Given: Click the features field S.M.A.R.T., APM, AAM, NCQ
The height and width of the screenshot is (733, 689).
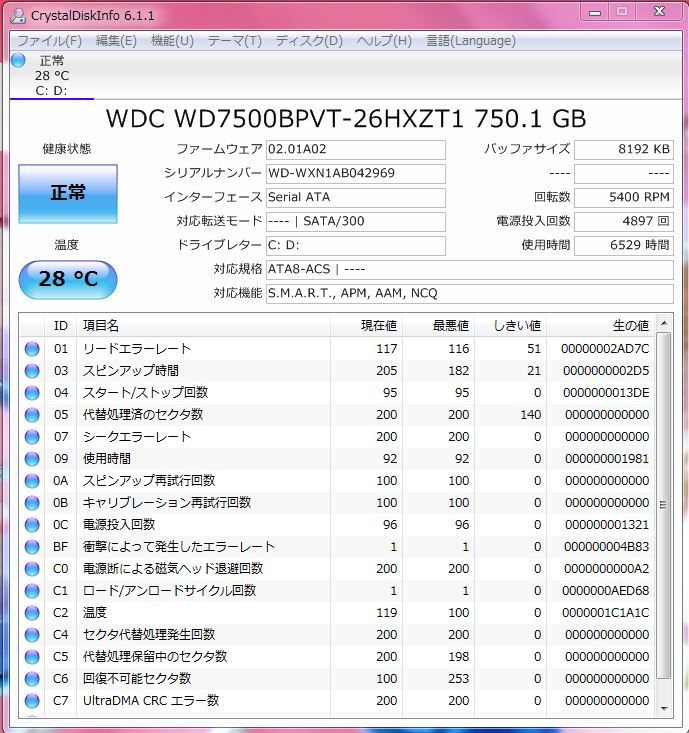Looking at the screenshot, I should click(469, 294).
